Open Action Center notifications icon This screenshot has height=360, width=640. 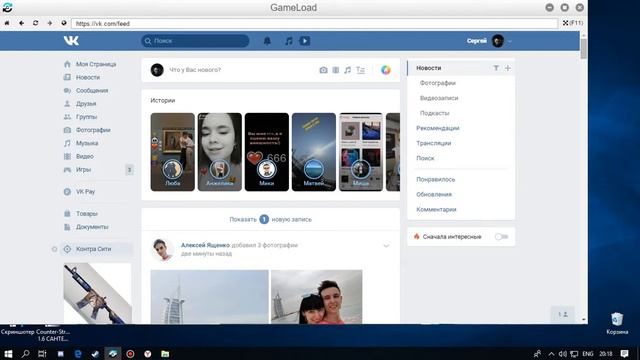(624, 353)
